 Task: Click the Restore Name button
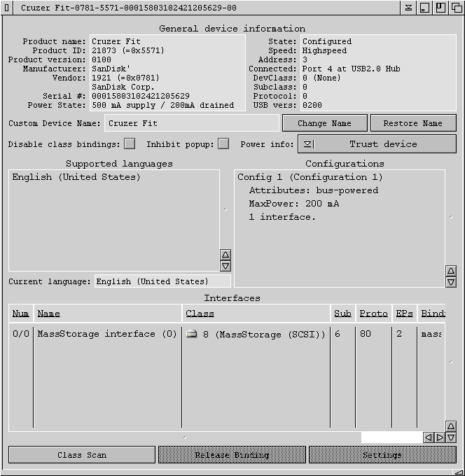412,123
